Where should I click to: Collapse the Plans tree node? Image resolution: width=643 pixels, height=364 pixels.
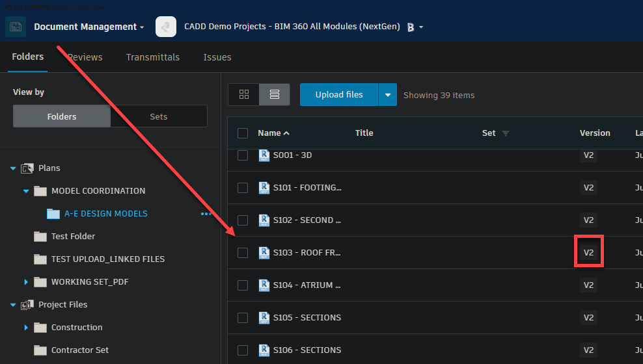(13, 168)
